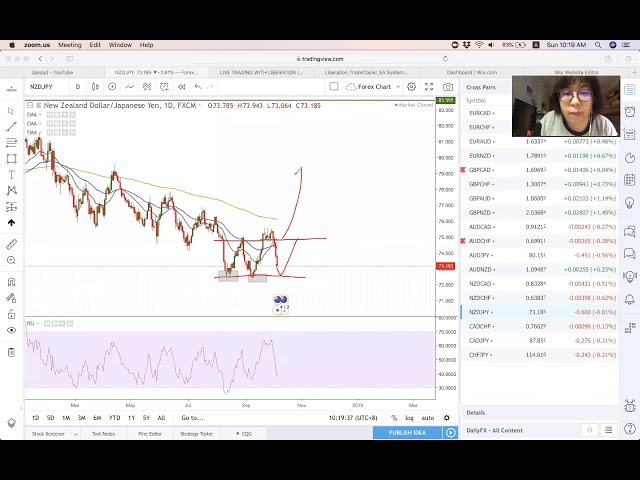Open the Strategy Tester tab
Screen dimensions: 640x480
pos(197,433)
